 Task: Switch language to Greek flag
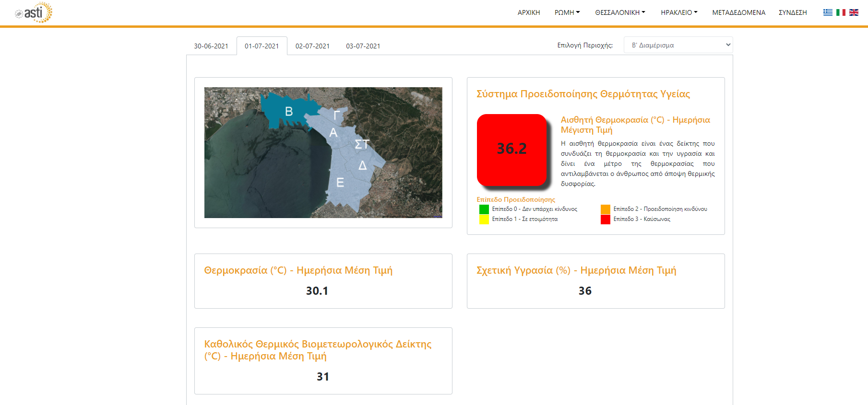tap(828, 12)
